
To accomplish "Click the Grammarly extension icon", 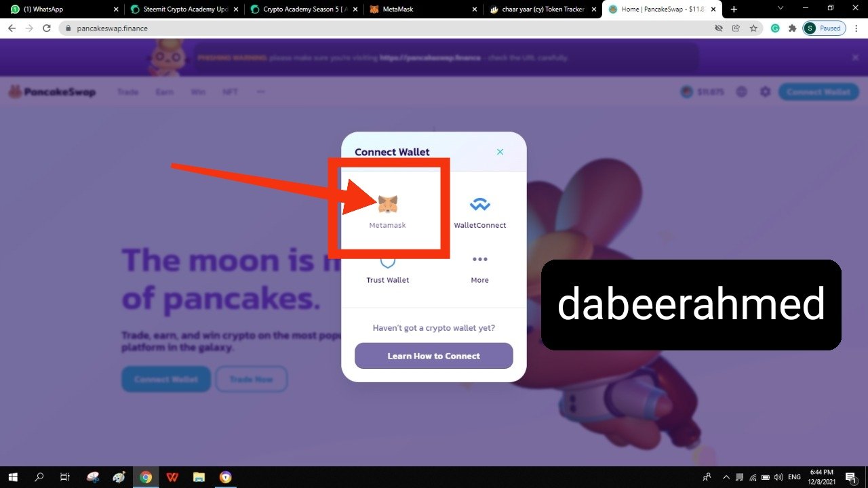I will point(776,28).
